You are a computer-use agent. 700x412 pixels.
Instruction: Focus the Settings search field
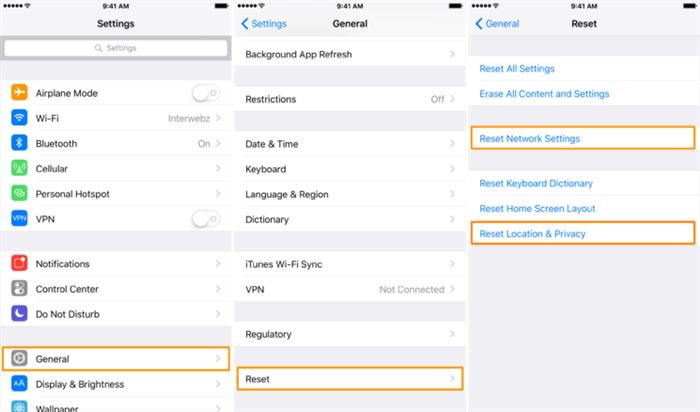[116, 48]
